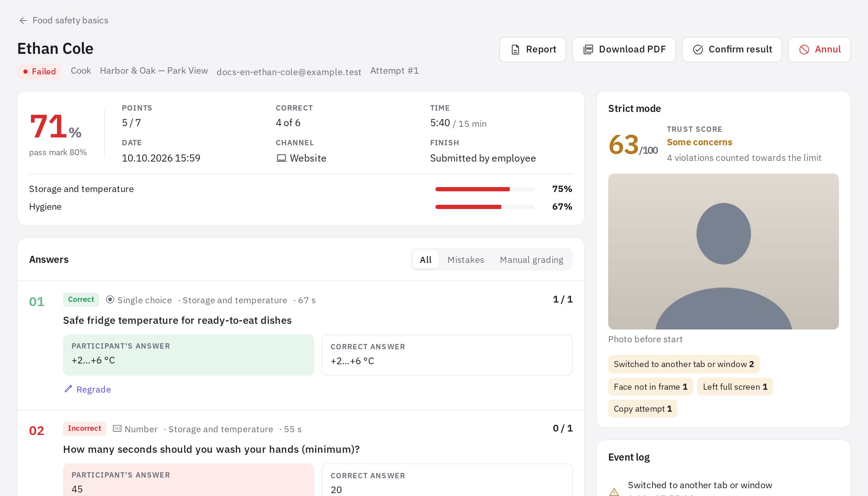Click the Copy attempt violation chip
This screenshot has height=496, width=868.
tap(643, 408)
